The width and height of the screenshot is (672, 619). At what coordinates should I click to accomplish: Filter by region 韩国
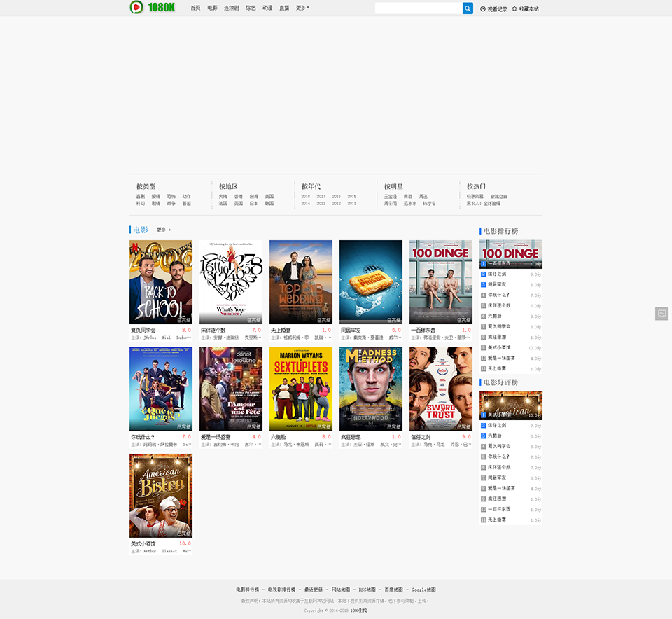click(x=269, y=204)
